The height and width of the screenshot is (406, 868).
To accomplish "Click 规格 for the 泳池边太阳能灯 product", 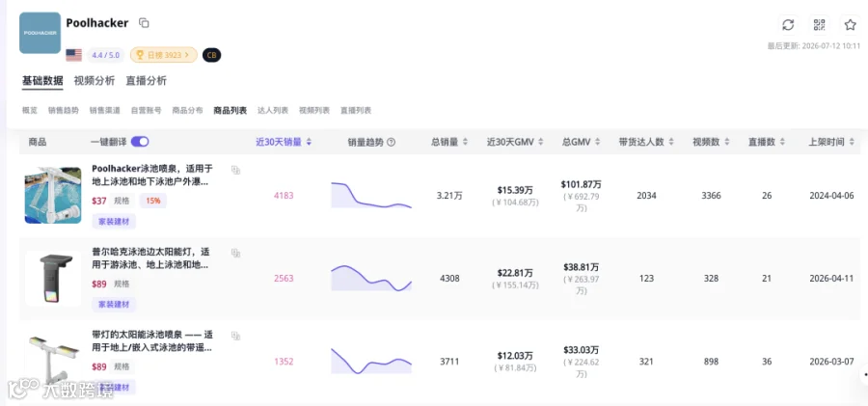I will click(122, 284).
